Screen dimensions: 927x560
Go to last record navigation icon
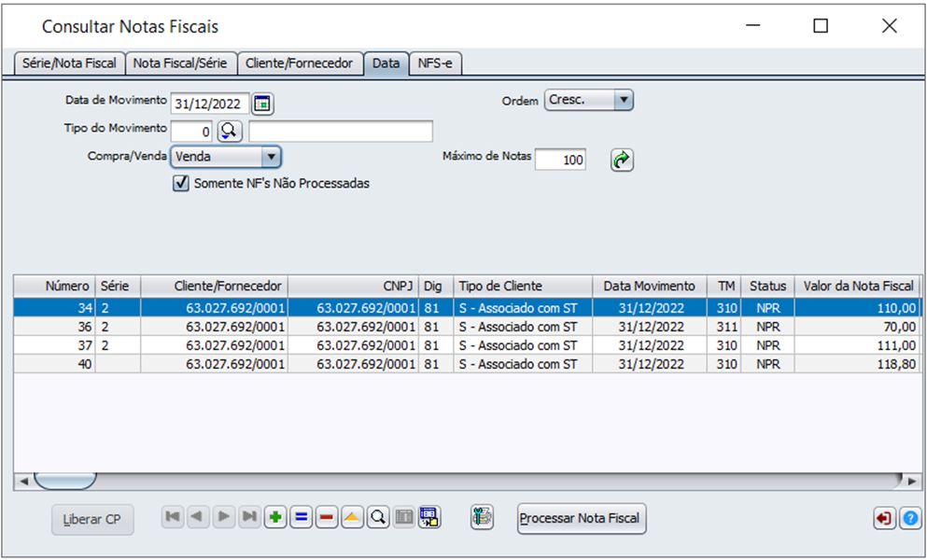[x=249, y=517]
